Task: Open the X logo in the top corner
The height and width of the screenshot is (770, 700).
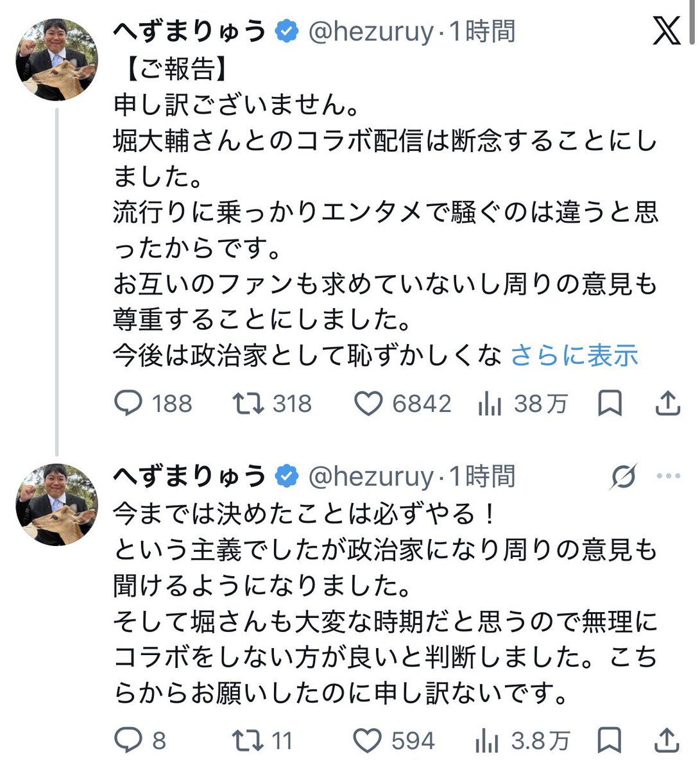Action: click(666, 31)
